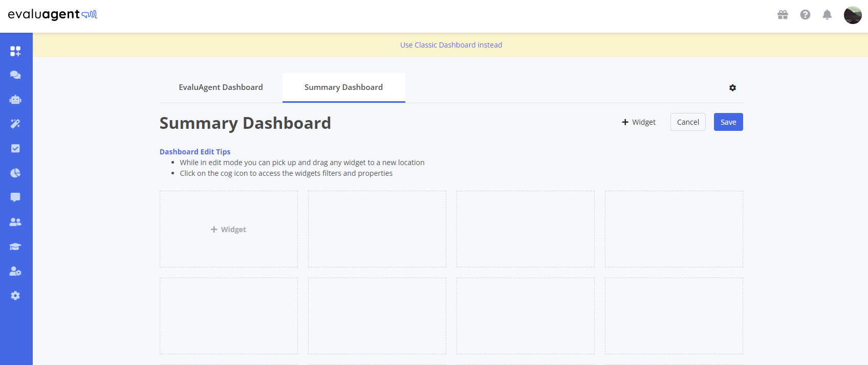Viewport: 868px width, 365px height.
Task: Add a widget in the first grid cell
Action: 228,230
